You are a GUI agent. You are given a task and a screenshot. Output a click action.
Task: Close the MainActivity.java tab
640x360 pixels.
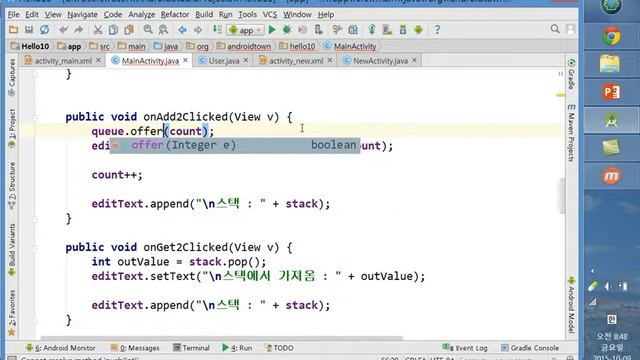coord(185,60)
